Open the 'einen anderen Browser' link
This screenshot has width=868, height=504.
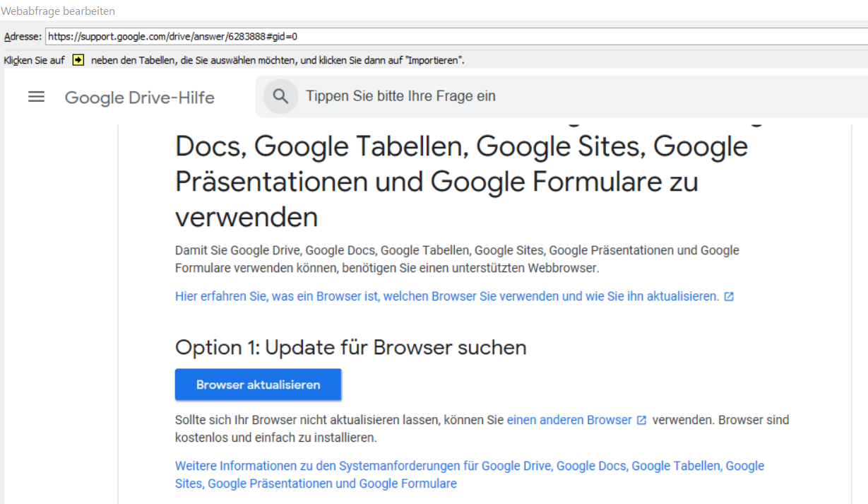[569, 420]
